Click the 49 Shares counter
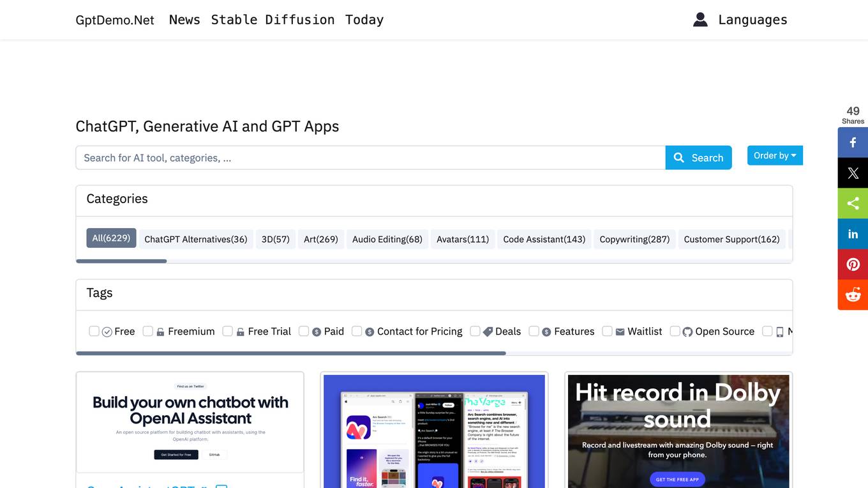The image size is (868, 488). [x=853, y=115]
